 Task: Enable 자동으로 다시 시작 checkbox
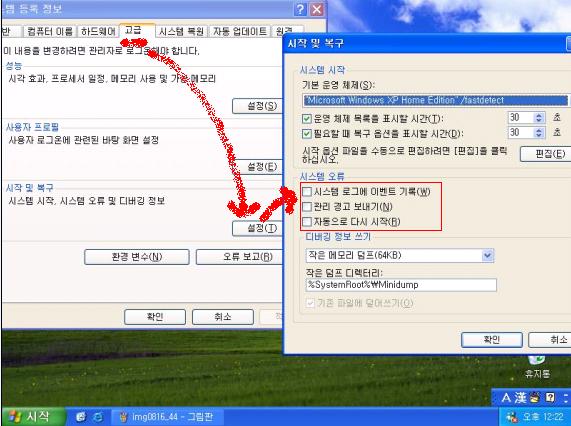click(x=307, y=222)
